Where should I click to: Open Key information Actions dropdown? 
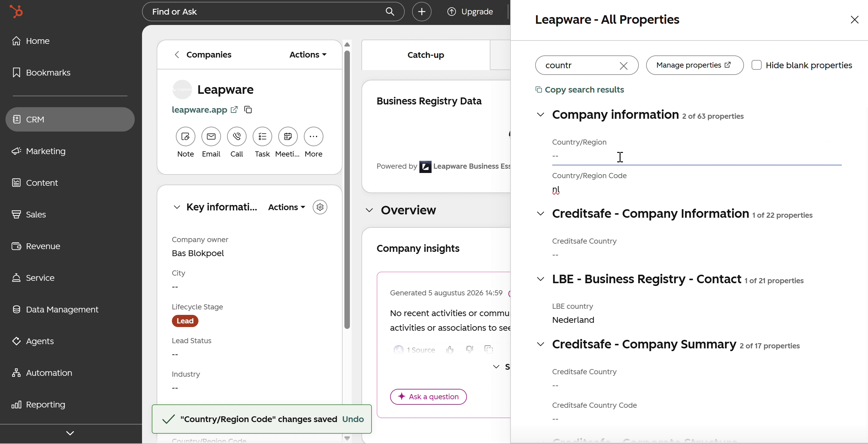click(x=287, y=207)
